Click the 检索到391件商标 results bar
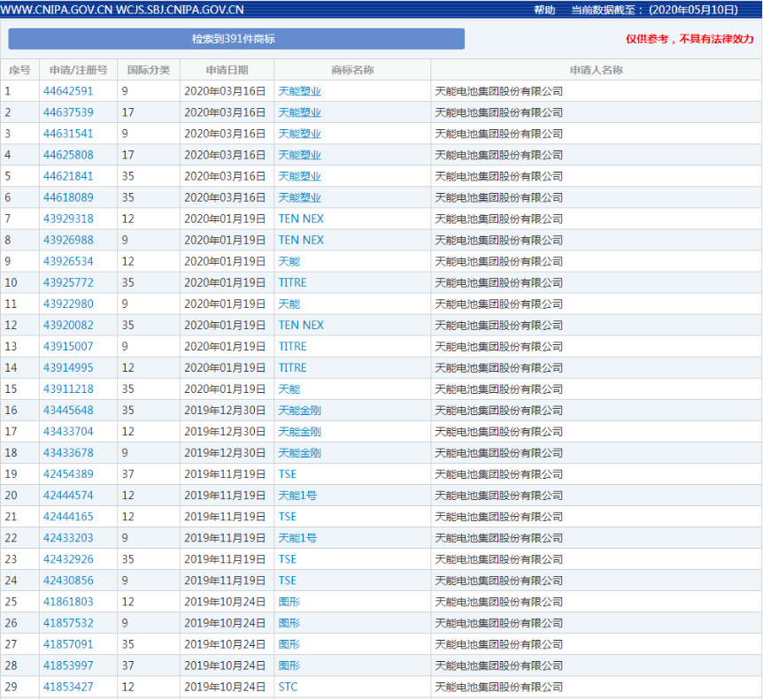This screenshot has width=763, height=700. 236,39
